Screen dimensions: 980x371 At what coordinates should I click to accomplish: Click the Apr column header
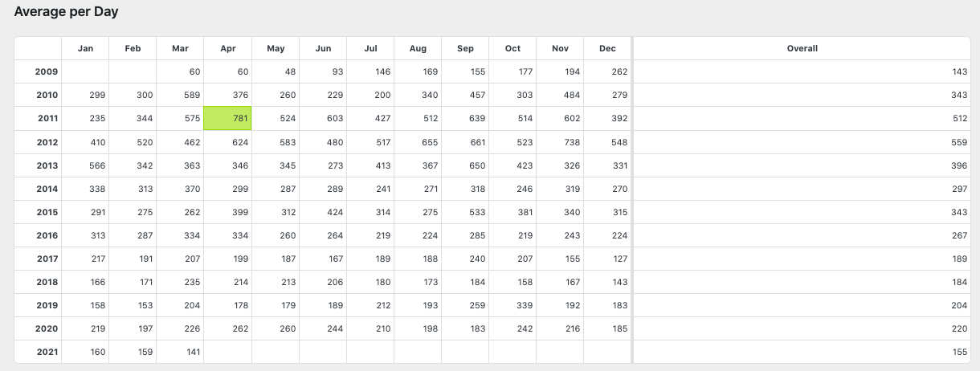227,48
